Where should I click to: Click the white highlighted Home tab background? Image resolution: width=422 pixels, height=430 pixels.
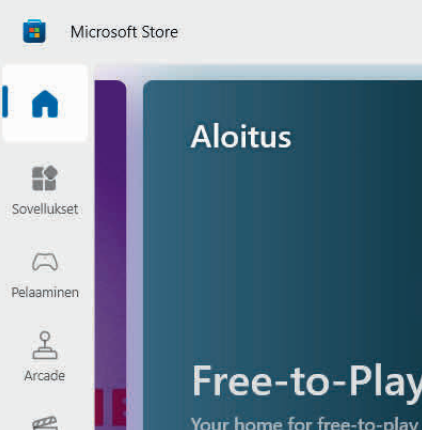(x=45, y=103)
